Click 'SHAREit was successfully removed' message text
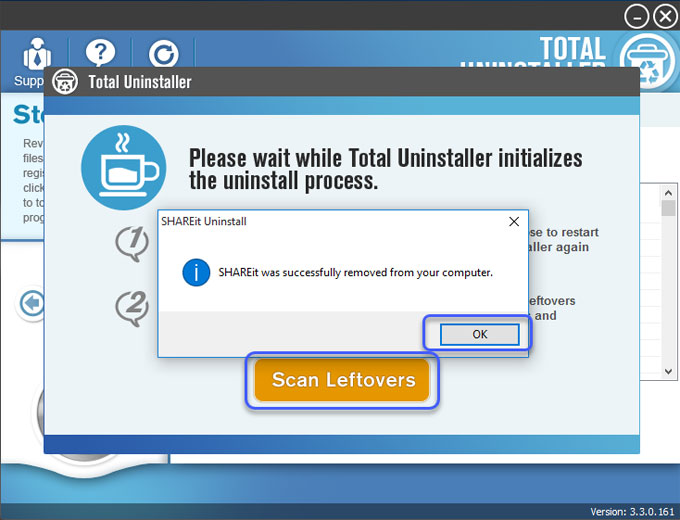This screenshot has height=520, width=680. tap(355, 273)
